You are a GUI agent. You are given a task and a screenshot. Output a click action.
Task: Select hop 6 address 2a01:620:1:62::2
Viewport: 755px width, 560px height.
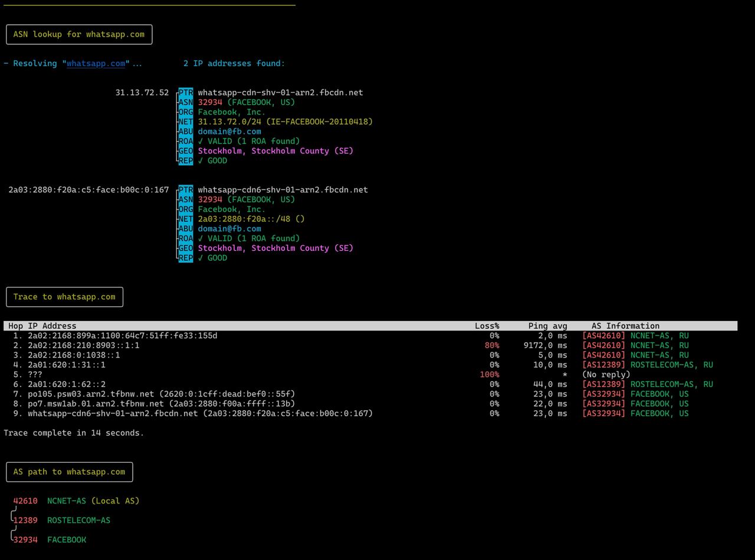[67, 384]
